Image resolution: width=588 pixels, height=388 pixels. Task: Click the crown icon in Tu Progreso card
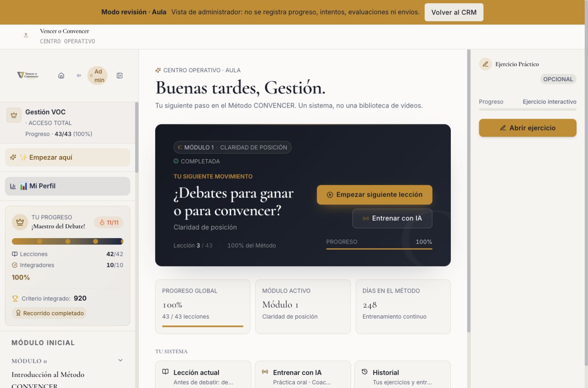(20, 222)
